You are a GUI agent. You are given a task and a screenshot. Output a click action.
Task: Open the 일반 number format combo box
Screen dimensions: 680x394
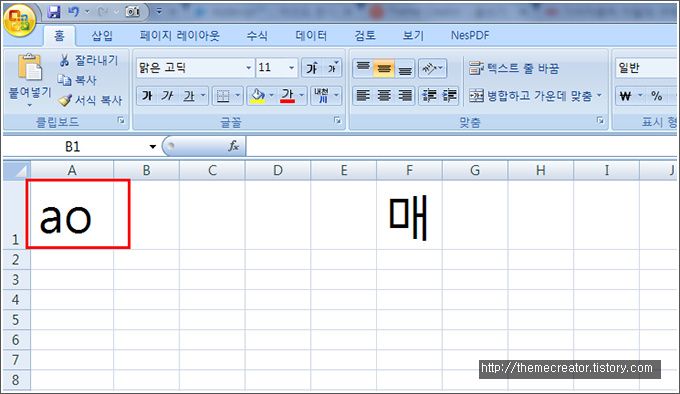pyautogui.click(x=646, y=68)
